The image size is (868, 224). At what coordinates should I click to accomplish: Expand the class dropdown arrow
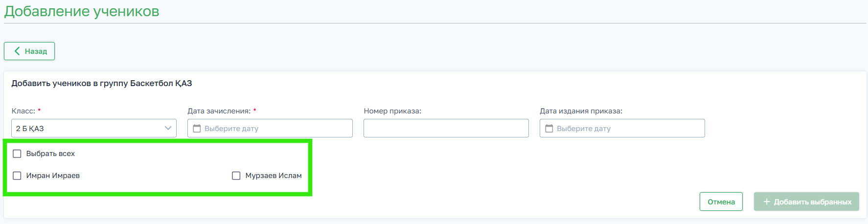coord(168,128)
